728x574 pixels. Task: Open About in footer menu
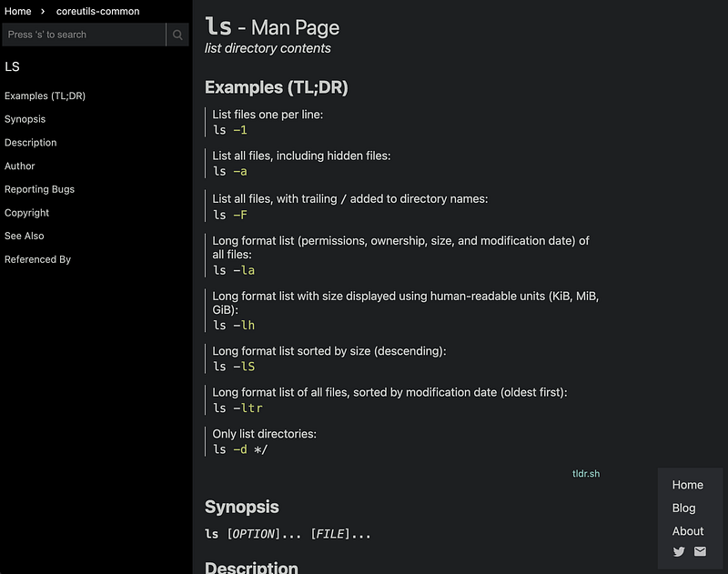688,531
